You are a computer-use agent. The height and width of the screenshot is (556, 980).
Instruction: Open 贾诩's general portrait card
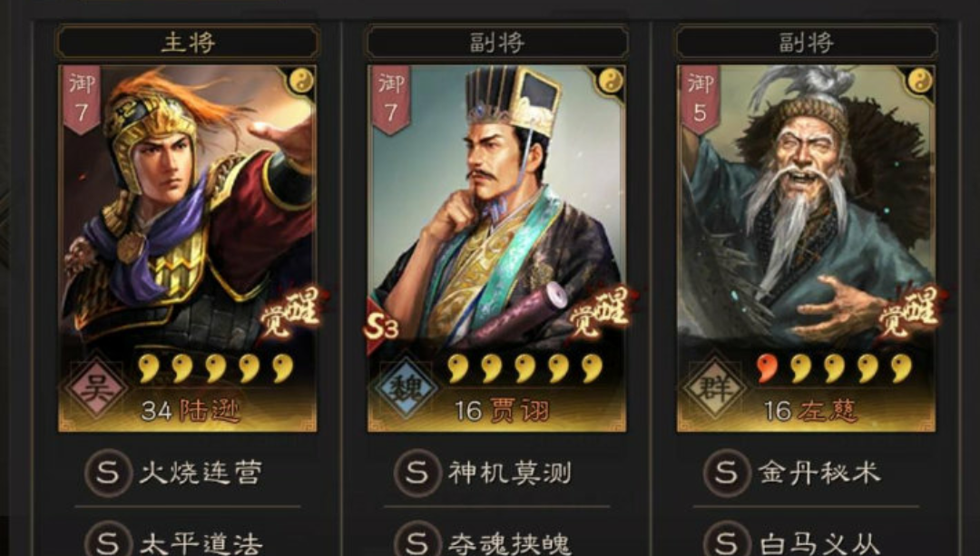[497, 249]
